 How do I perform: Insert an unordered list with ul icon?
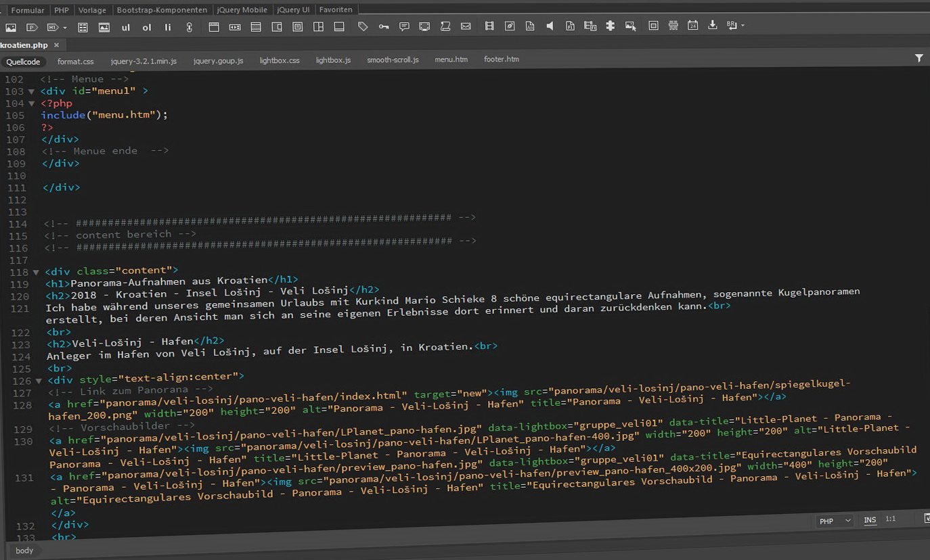(x=125, y=28)
